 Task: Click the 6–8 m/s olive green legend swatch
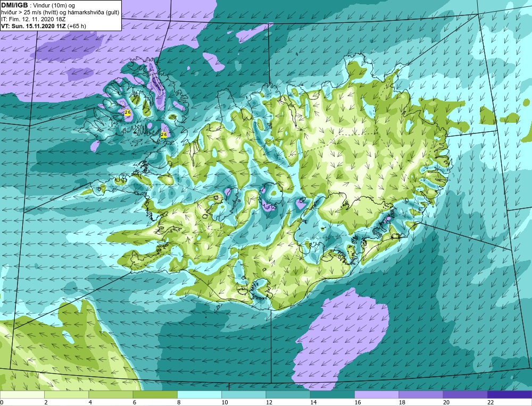[155, 394]
